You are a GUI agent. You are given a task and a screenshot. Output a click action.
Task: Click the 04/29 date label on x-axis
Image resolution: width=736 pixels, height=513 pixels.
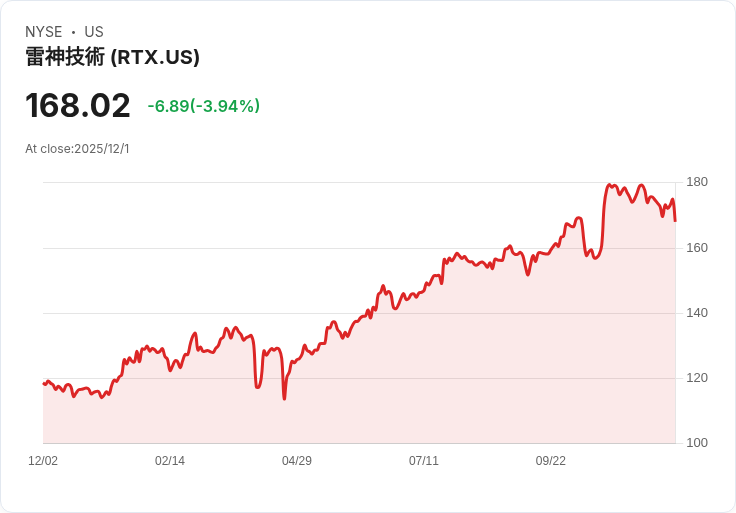[297, 461]
